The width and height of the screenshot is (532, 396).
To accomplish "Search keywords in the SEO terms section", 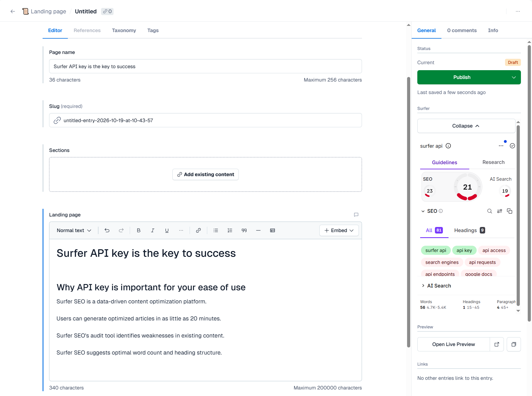I will 490,211.
